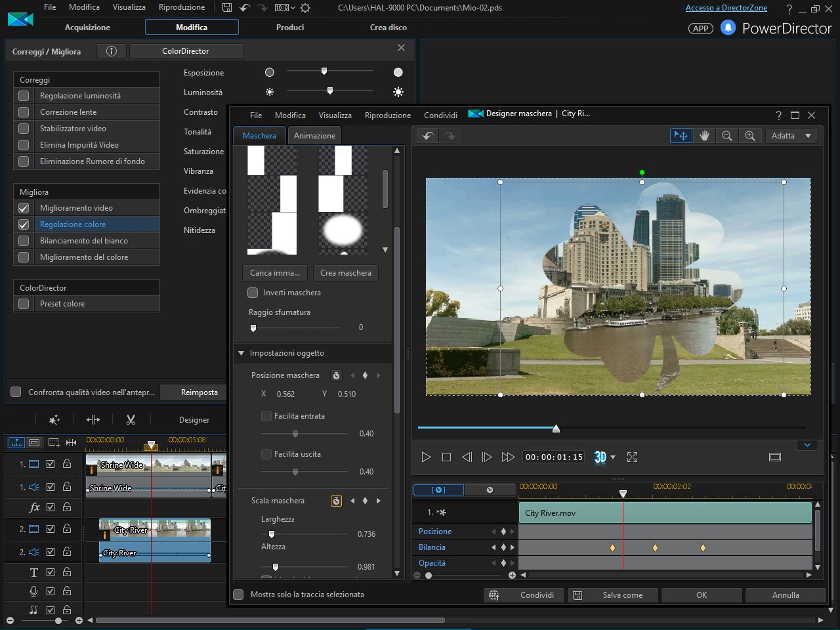Screen dimensions: 840x630
Task: Click the Crea maschera button
Action: 345,273
